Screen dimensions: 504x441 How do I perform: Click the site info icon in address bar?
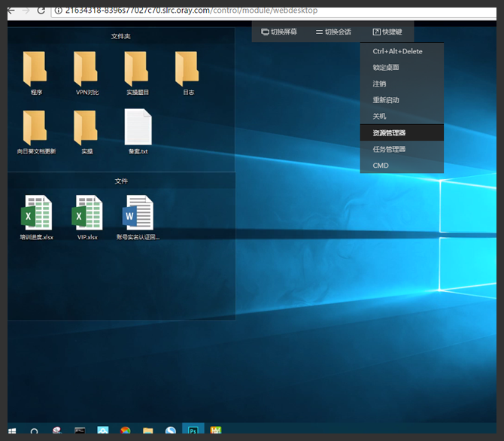[x=58, y=11]
